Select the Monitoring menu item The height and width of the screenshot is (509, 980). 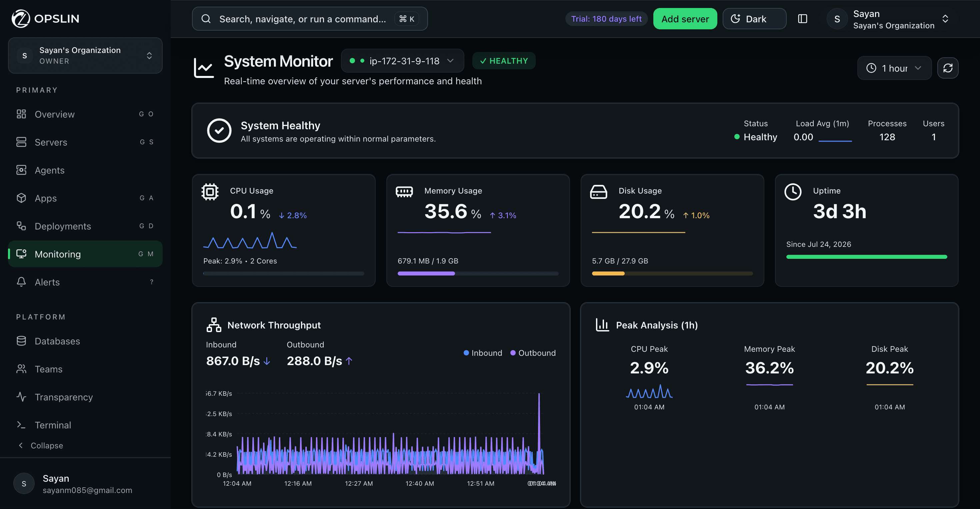coord(85,254)
